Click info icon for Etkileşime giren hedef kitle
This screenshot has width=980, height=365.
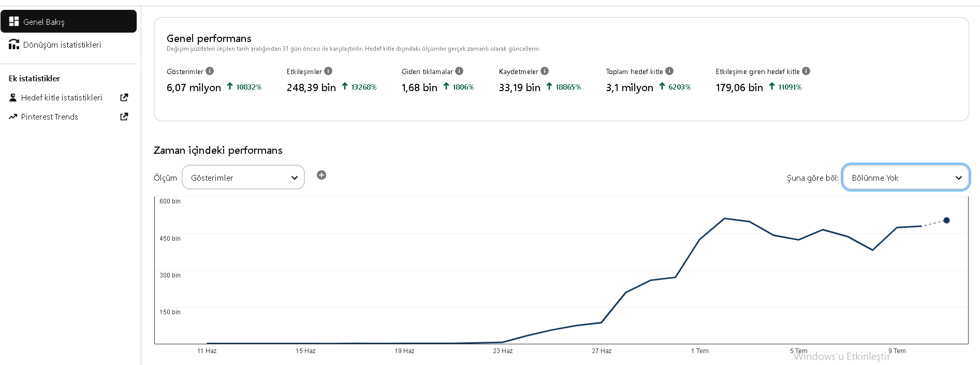pos(806,71)
